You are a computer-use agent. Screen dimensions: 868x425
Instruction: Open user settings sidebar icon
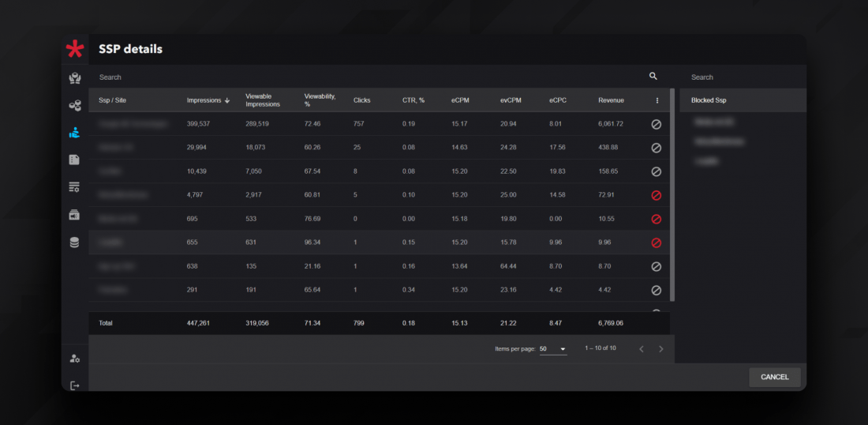[75, 359]
